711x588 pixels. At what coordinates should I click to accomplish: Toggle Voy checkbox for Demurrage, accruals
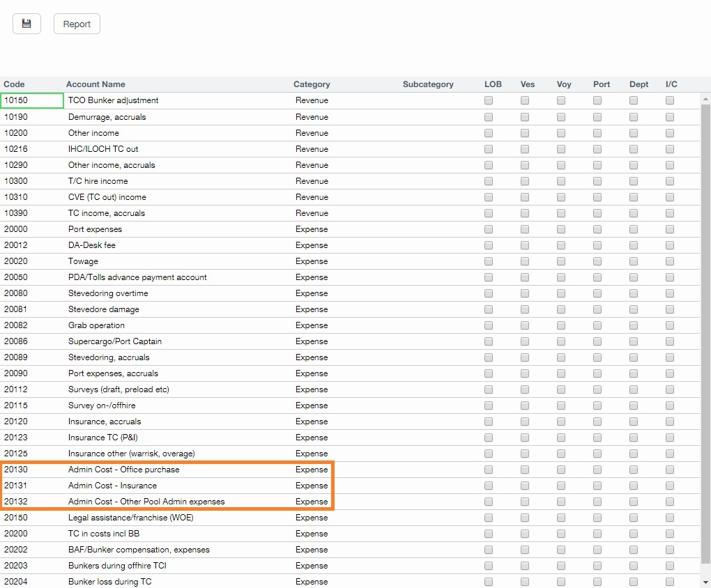pyautogui.click(x=560, y=116)
